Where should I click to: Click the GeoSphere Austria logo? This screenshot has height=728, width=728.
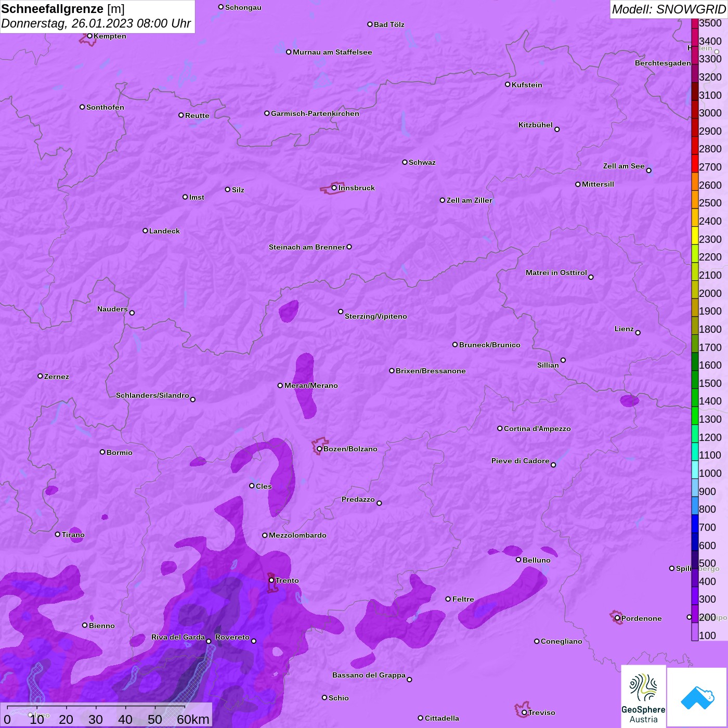(x=643, y=696)
